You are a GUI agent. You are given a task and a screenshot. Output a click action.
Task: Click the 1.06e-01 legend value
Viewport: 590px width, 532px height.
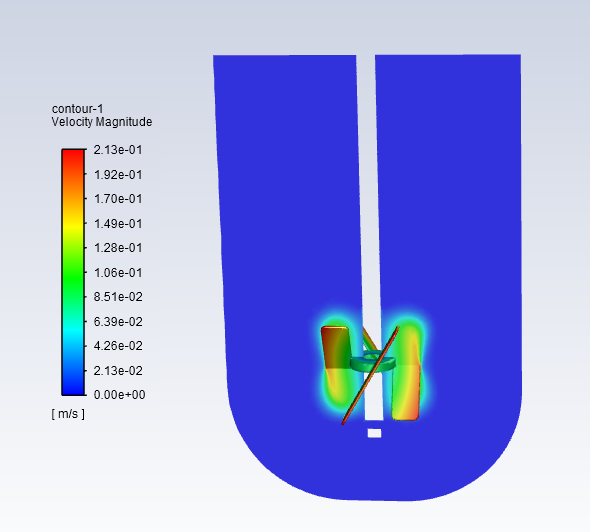(118, 273)
